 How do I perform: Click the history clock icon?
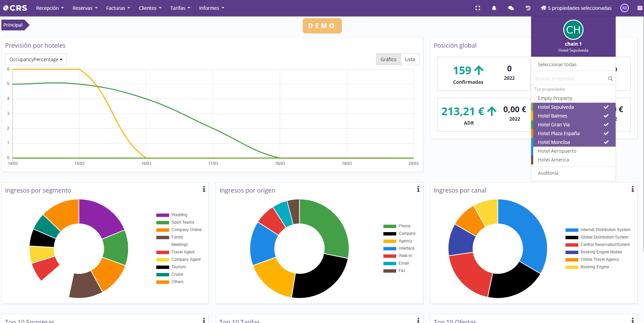click(x=528, y=8)
